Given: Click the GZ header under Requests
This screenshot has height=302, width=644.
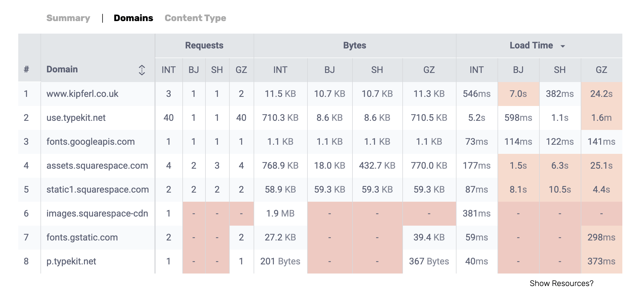Looking at the screenshot, I should (x=241, y=70).
